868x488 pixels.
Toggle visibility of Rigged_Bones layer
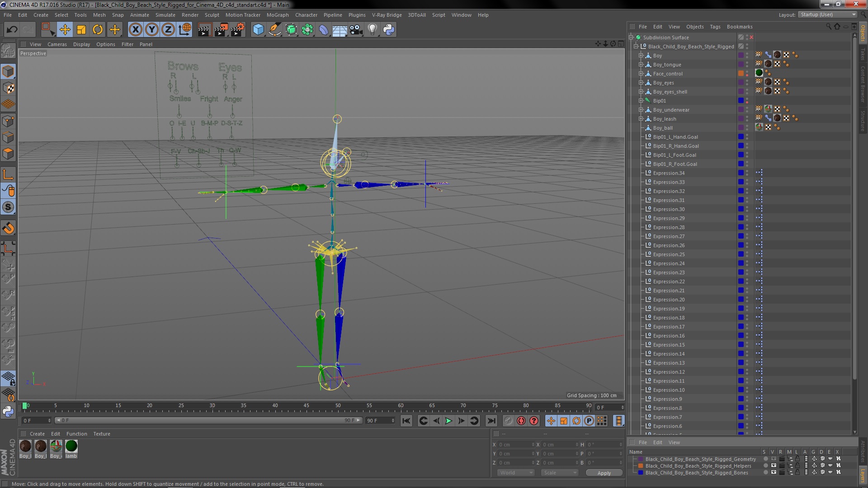click(x=774, y=473)
